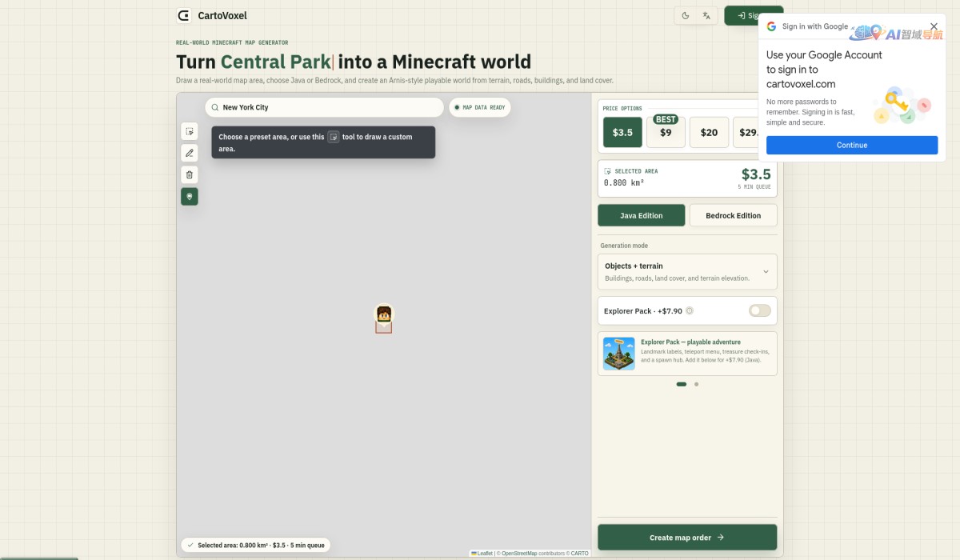
Task: Click the trash delete area tool
Action: 190,174
